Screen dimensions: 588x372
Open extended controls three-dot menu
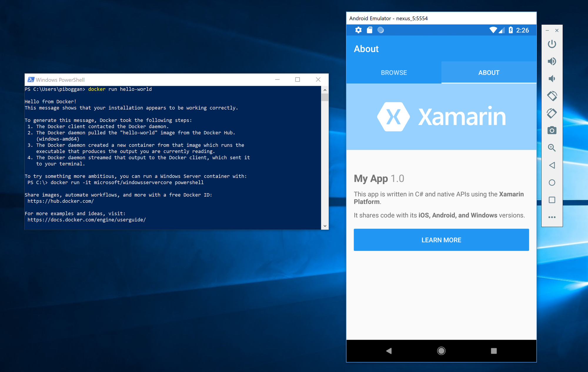click(552, 217)
